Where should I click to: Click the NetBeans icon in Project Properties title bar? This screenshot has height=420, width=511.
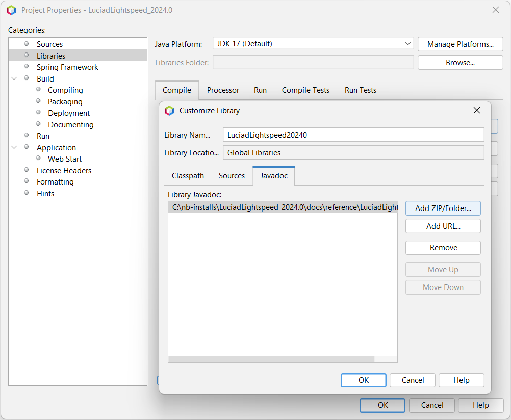pos(11,10)
